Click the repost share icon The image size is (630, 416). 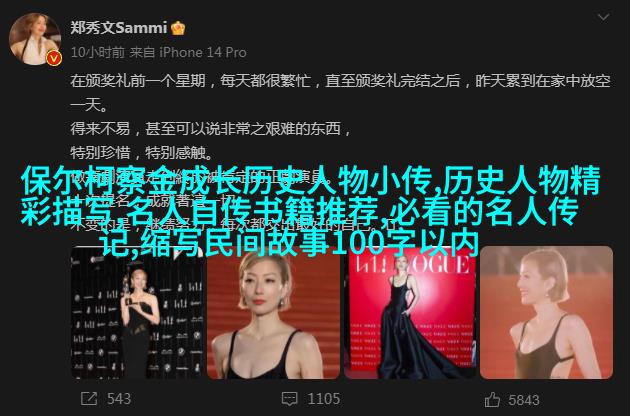tap(89, 399)
